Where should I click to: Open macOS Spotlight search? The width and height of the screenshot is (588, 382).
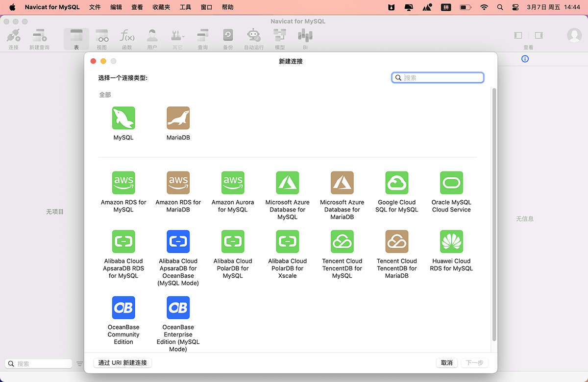pyautogui.click(x=500, y=7)
